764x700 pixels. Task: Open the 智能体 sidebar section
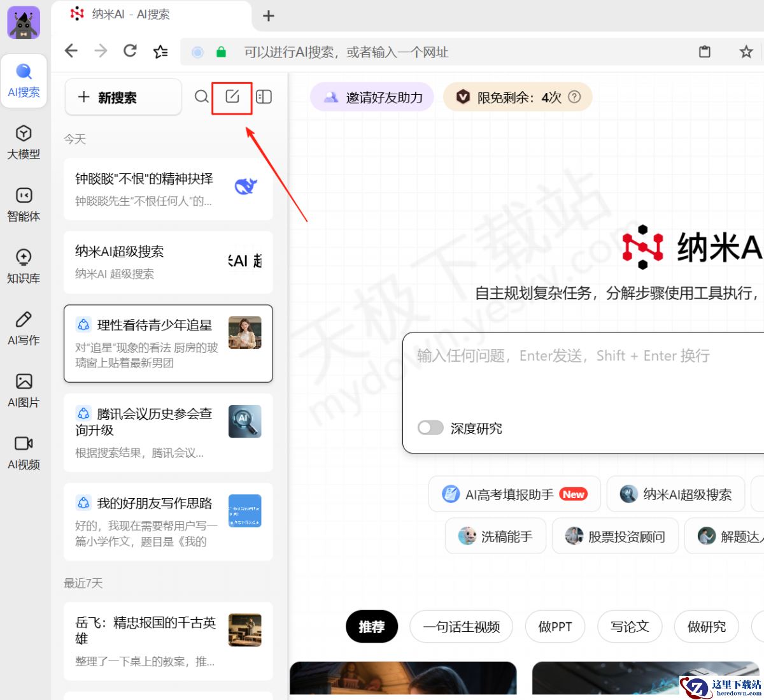pyautogui.click(x=24, y=204)
